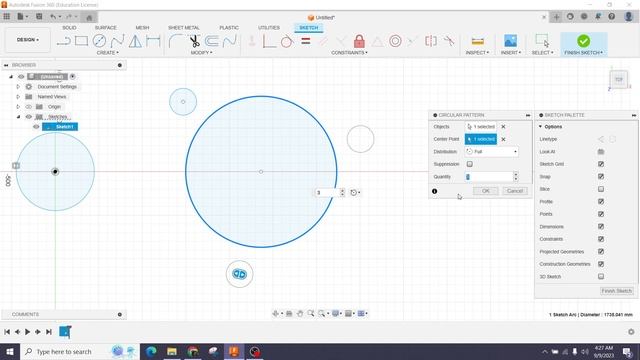Screen dimensions: 640x360
Task: Click the Insert Image icon
Action: [x=510, y=41]
